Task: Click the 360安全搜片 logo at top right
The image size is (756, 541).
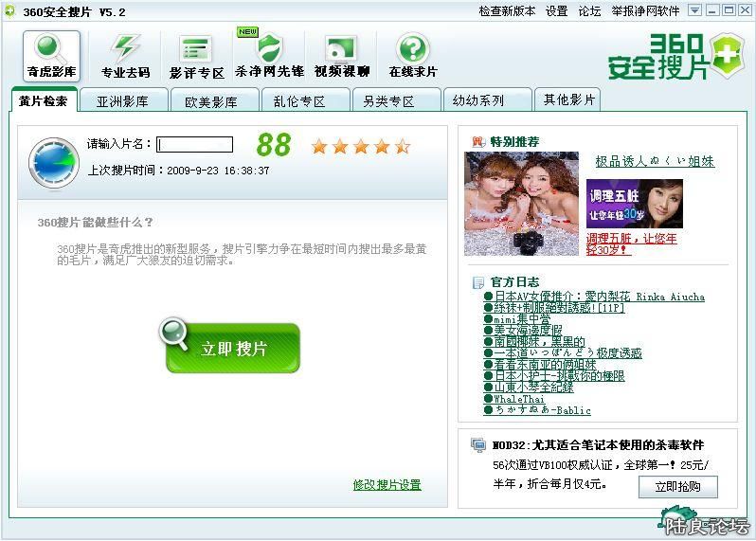Action: (670, 56)
